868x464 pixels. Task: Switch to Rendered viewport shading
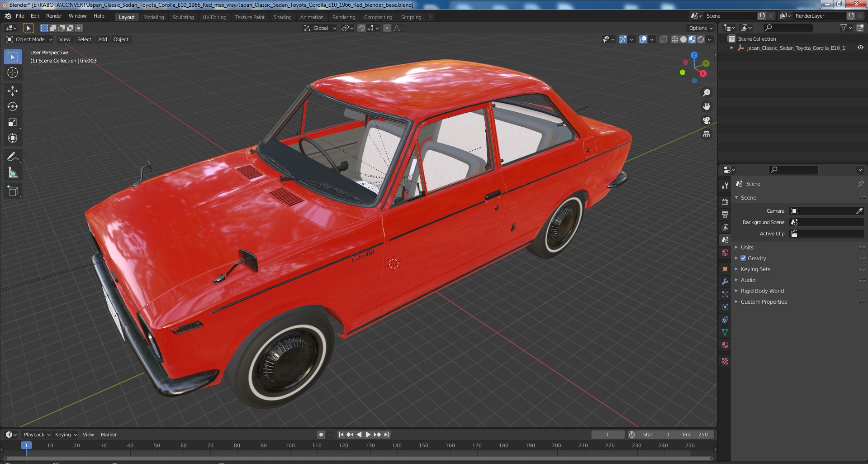coord(701,39)
